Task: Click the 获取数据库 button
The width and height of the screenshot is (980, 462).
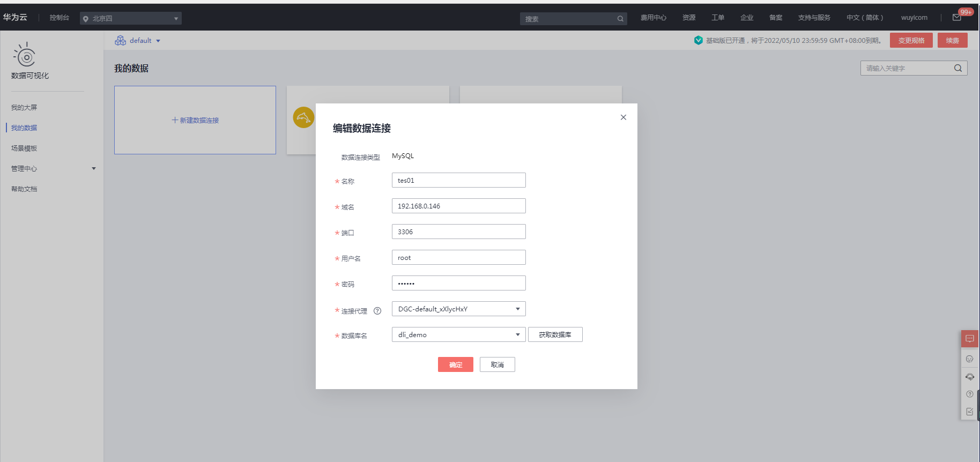Action: (555, 334)
